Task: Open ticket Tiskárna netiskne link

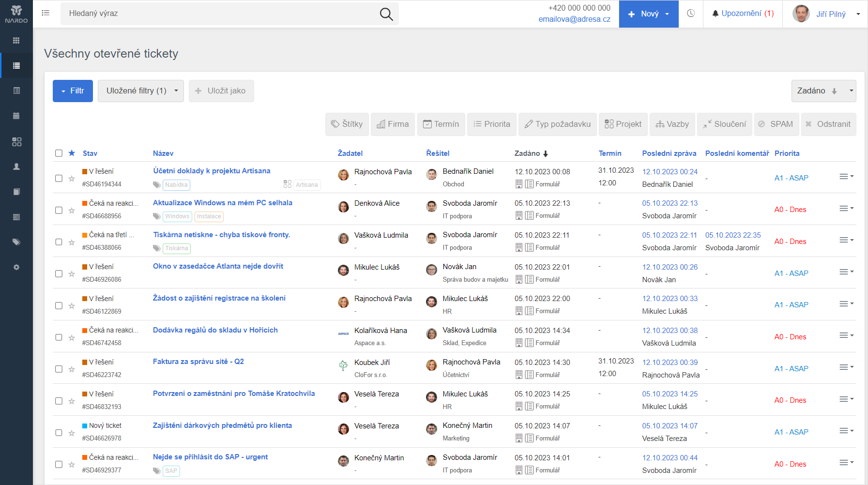Action: 221,235
